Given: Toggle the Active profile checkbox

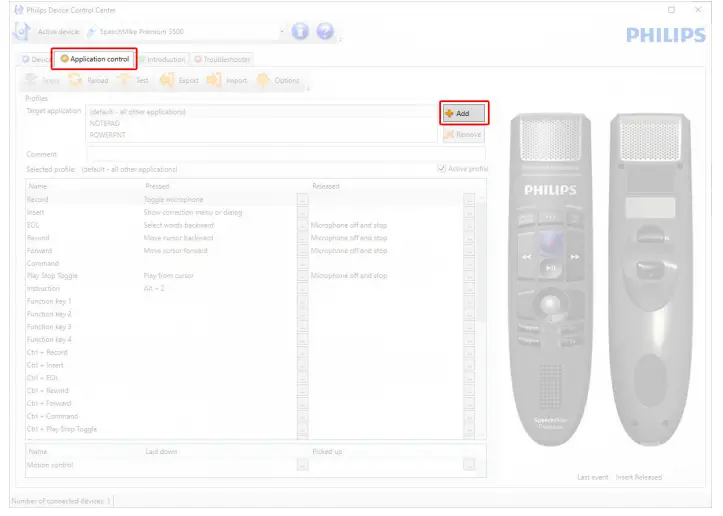Looking at the screenshot, I should pyautogui.click(x=442, y=169).
